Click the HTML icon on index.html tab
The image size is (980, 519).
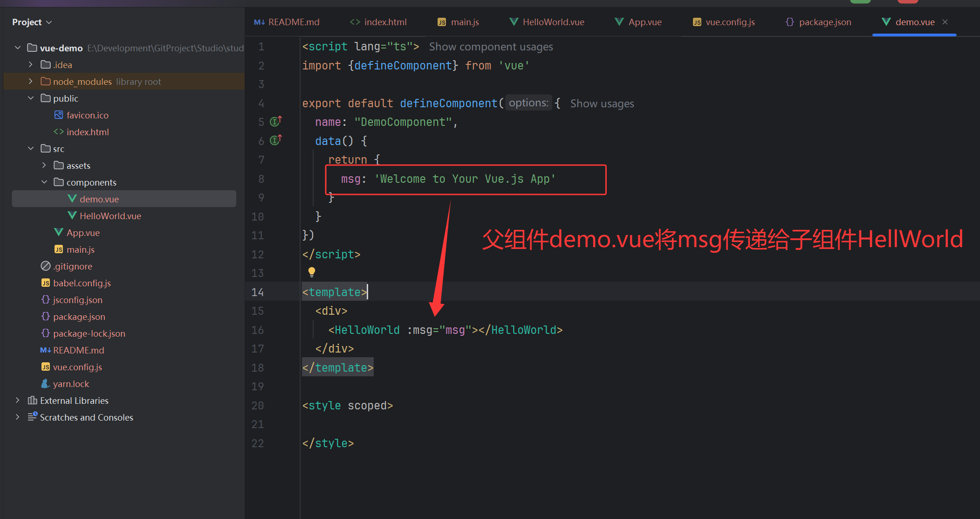(355, 22)
